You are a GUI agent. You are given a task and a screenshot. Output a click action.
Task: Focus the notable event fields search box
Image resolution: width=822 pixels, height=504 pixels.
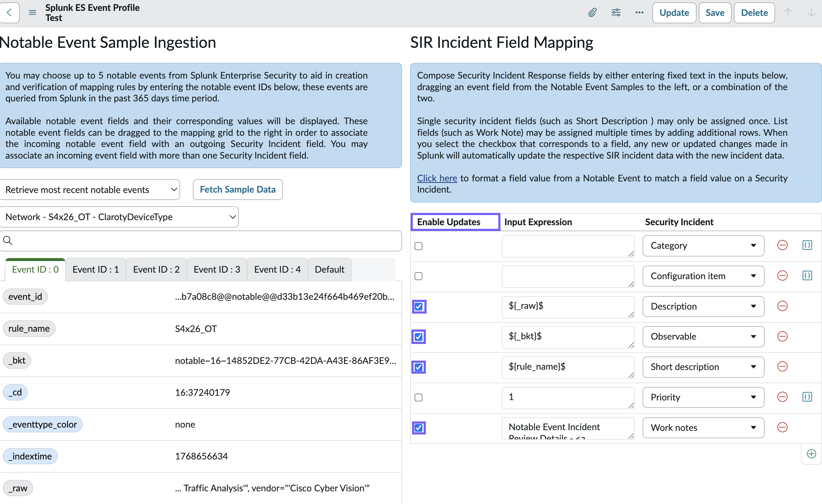201,241
